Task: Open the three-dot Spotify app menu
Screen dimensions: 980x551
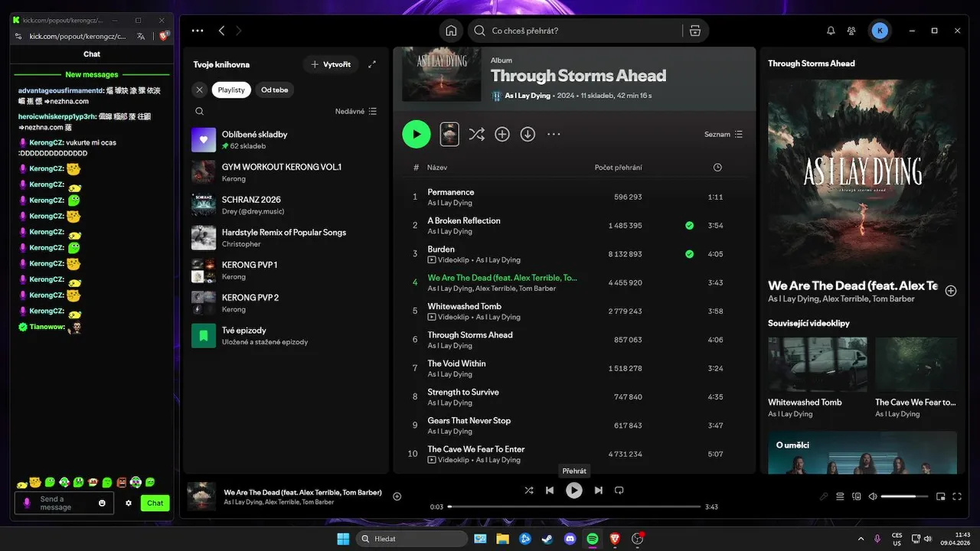Action: pyautogui.click(x=198, y=31)
